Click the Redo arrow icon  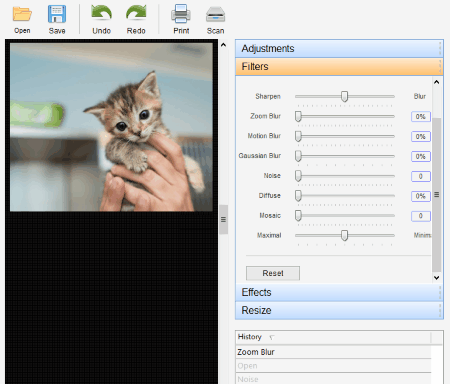click(136, 14)
